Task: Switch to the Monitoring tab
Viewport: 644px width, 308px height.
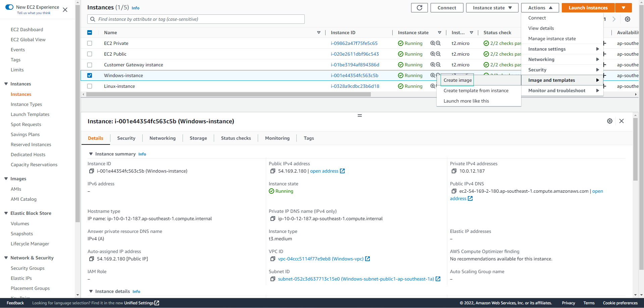Action: [x=277, y=138]
